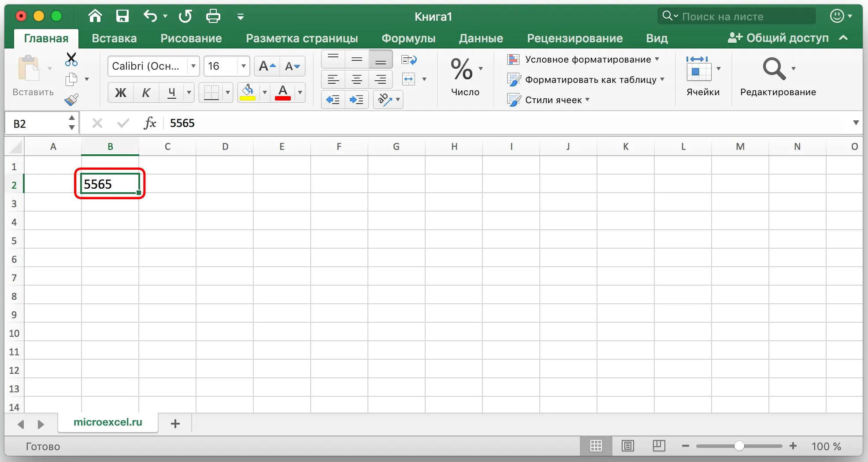Save the workbook with floppy icon
The image size is (868, 462).
click(122, 16)
